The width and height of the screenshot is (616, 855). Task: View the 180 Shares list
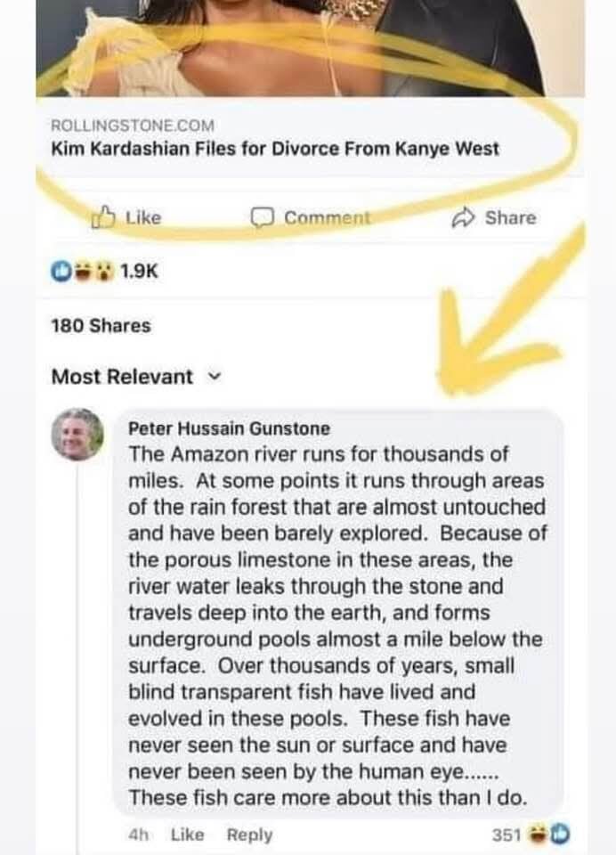[101, 326]
